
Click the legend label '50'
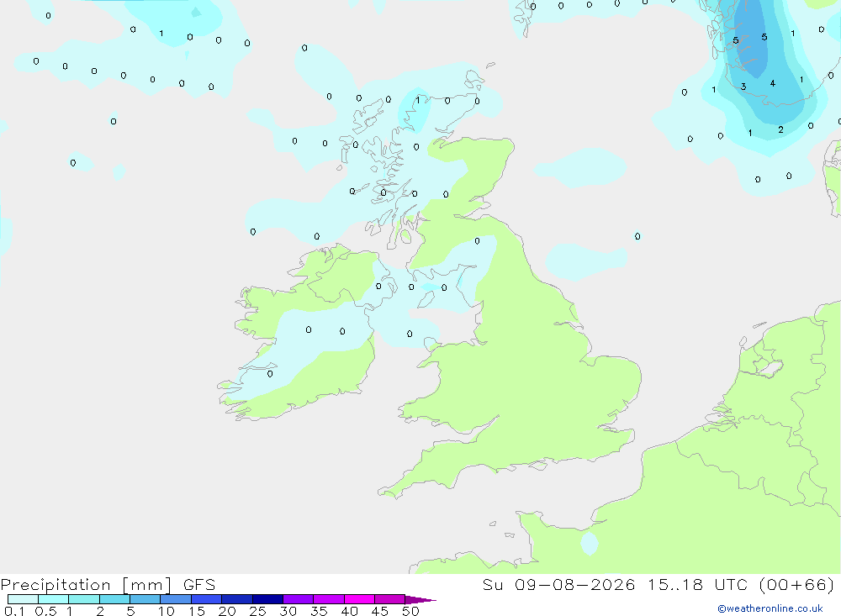[x=410, y=611]
